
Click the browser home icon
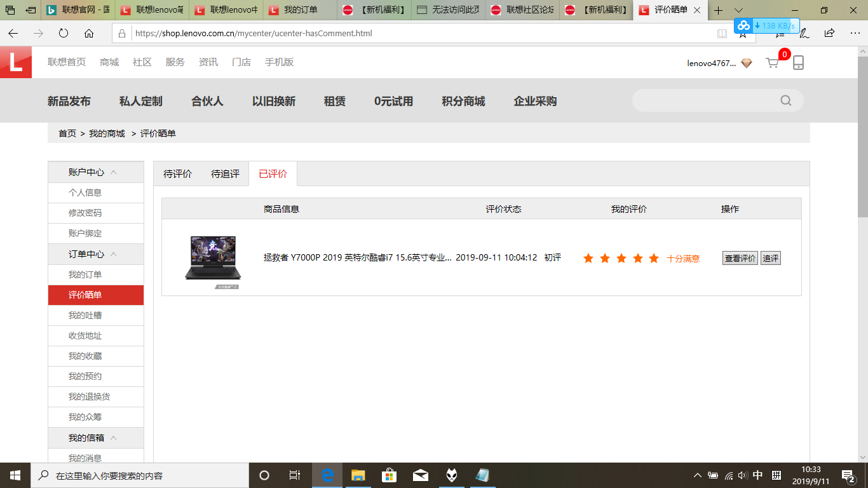pyautogui.click(x=89, y=33)
